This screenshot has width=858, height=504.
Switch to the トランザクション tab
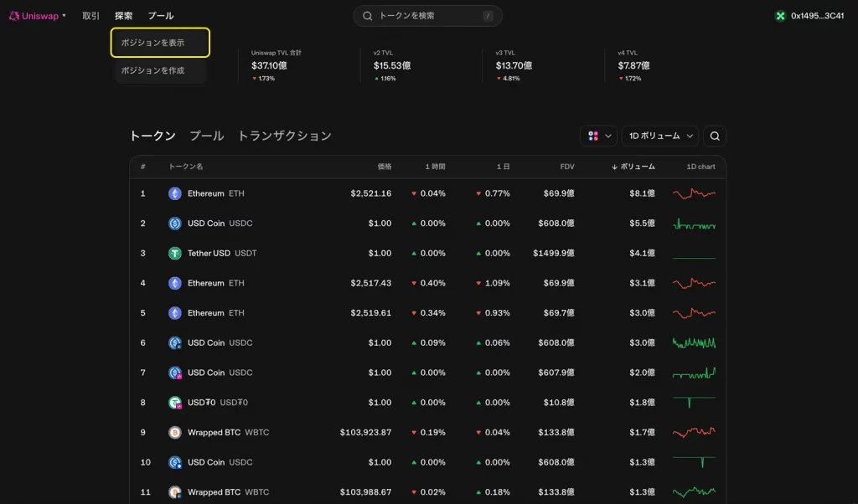285,136
